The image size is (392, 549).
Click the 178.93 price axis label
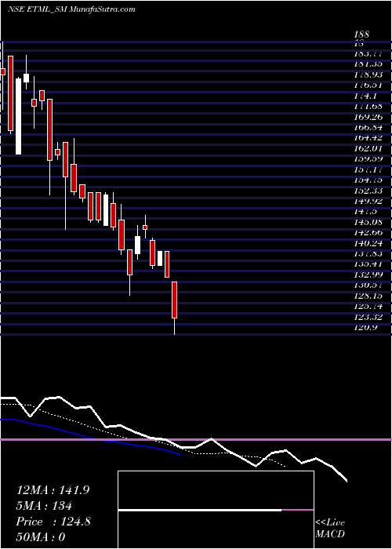tap(368, 75)
